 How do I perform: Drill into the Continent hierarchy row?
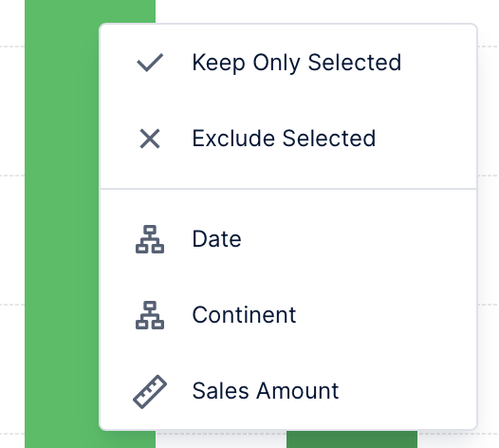click(x=288, y=315)
